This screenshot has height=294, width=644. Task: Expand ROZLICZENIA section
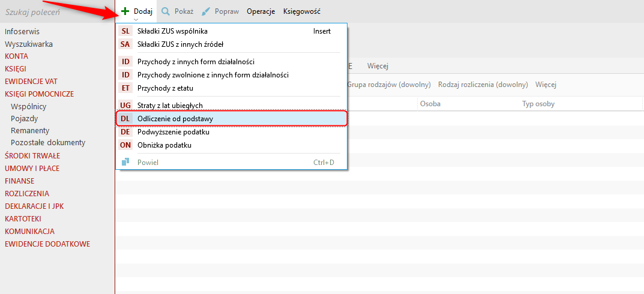(27, 193)
